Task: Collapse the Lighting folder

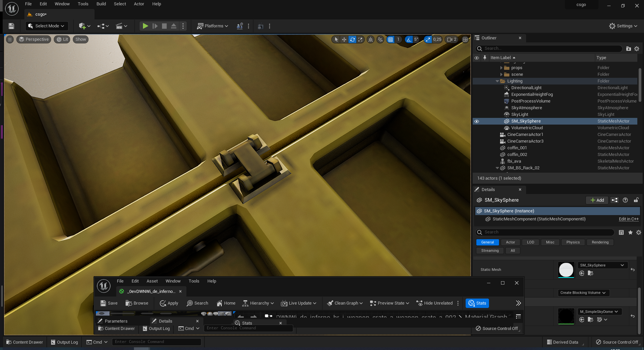Action: pos(497,81)
